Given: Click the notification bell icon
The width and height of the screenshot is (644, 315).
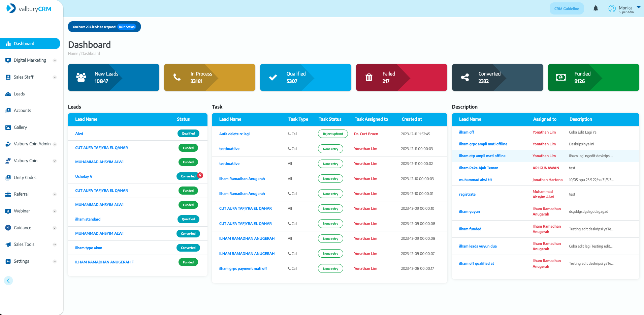Looking at the screenshot, I should [595, 8].
